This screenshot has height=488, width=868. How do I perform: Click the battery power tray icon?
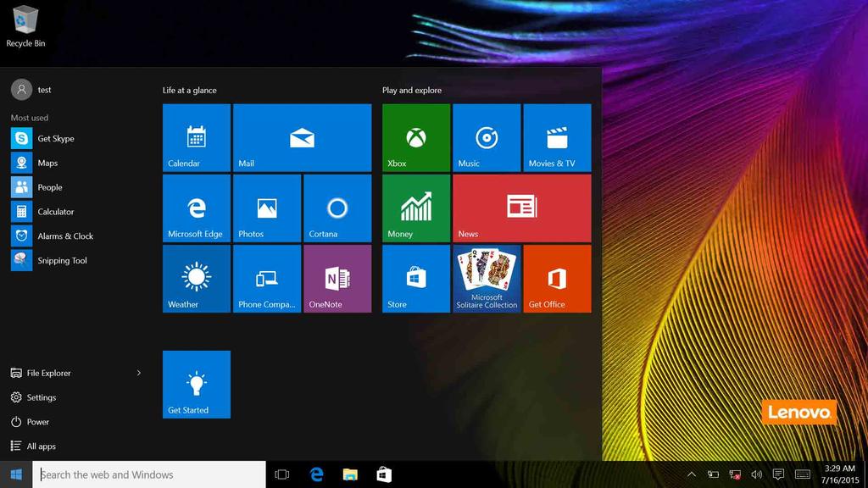point(713,474)
